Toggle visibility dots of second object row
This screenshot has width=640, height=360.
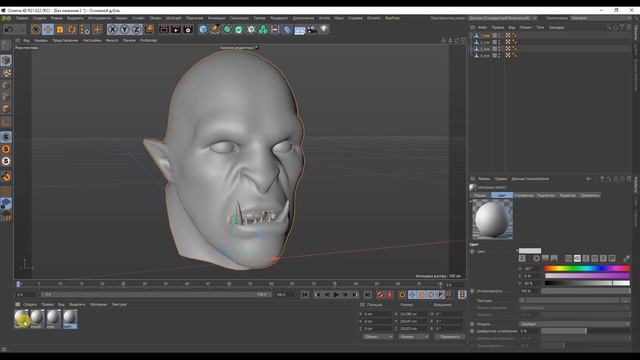click(x=499, y=42)
